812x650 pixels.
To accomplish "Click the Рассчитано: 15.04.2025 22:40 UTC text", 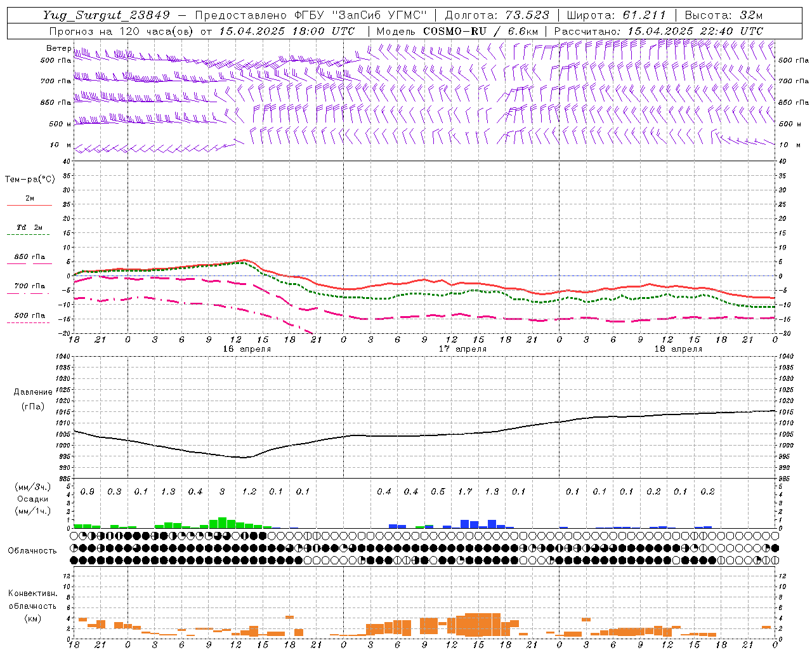I will (x=658, y=31).
